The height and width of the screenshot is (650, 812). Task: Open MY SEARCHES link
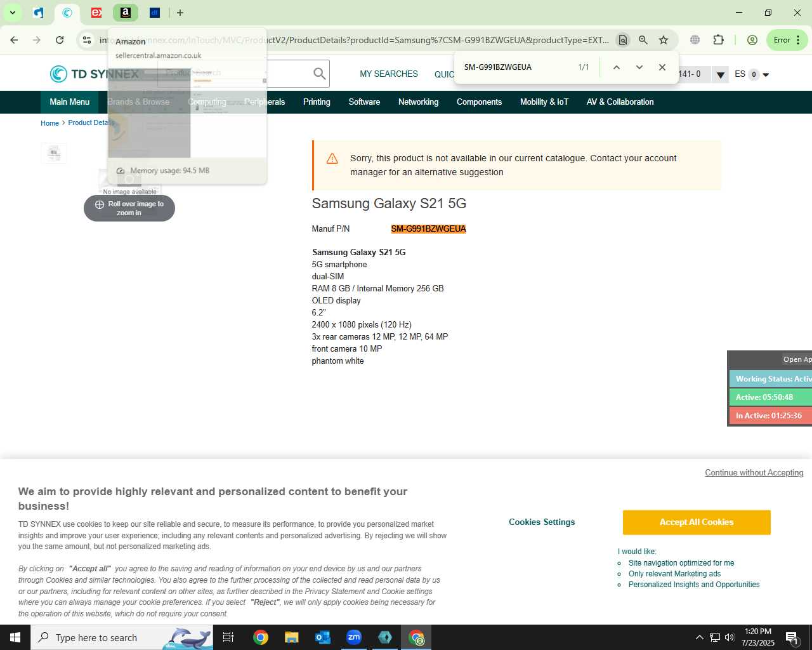tap(389, 74)
